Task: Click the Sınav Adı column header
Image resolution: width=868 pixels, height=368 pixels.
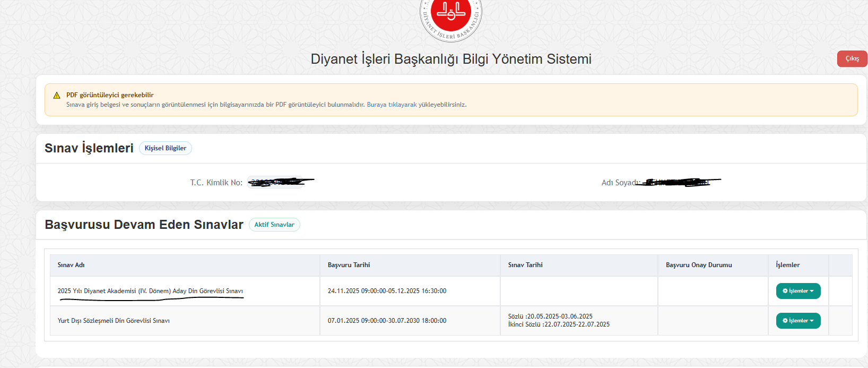Action: tap(71, 265)
